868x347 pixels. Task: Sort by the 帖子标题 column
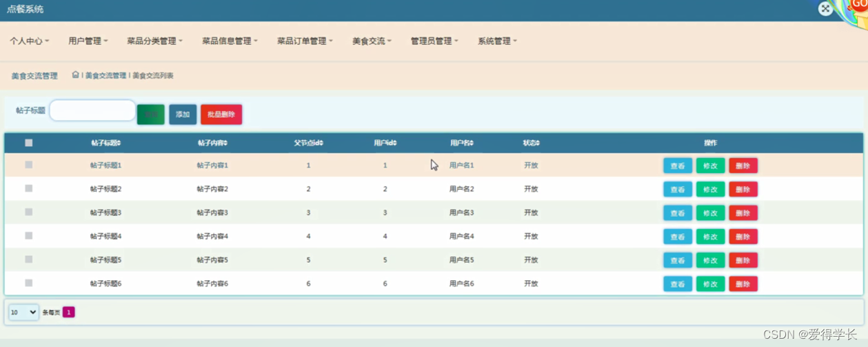click(x=105, y=143)
